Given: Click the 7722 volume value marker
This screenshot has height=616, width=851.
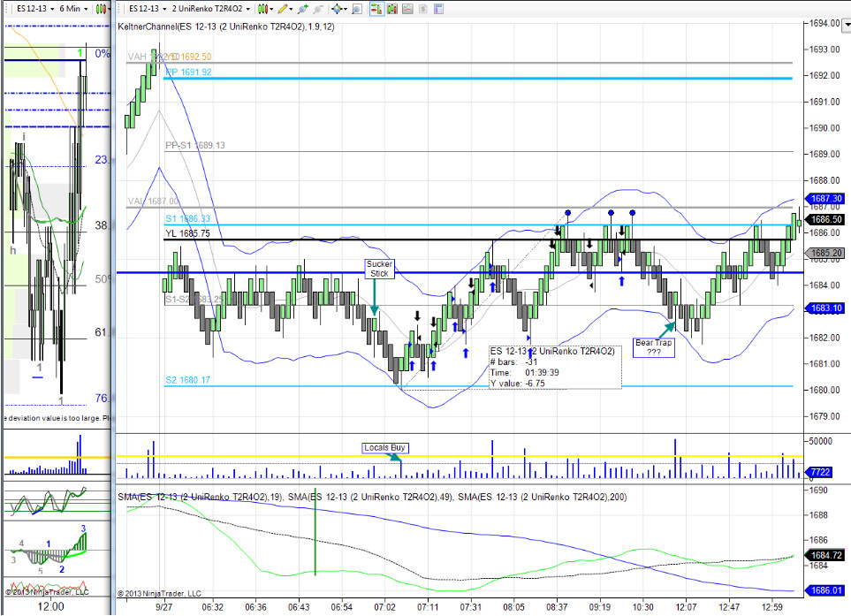Looking at the screenshot, I should coord(820,472).
